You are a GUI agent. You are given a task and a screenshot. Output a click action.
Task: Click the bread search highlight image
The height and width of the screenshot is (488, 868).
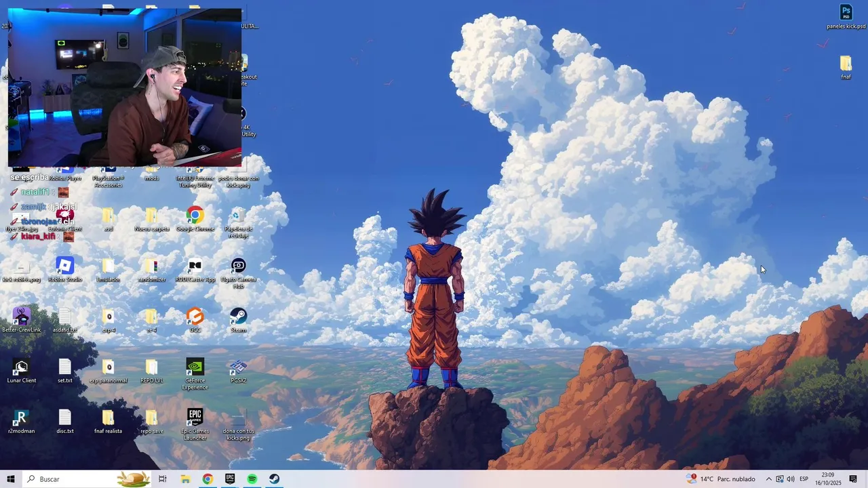point(133,479)
